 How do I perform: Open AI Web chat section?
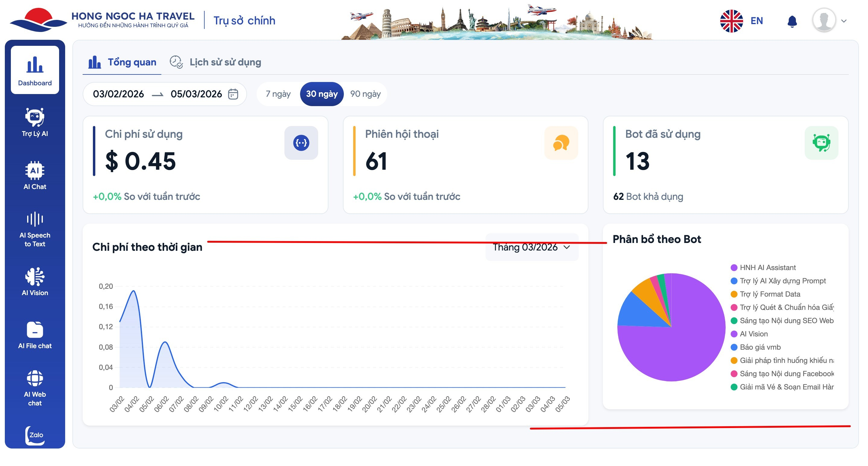click(35, 388)
